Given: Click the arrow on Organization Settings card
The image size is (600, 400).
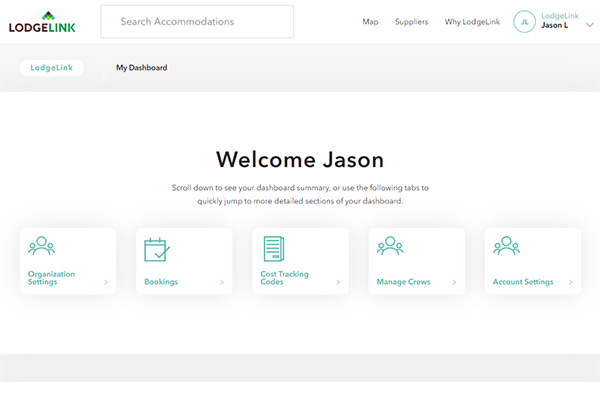Looking at the screenshot, I should [x=106, y=282].
